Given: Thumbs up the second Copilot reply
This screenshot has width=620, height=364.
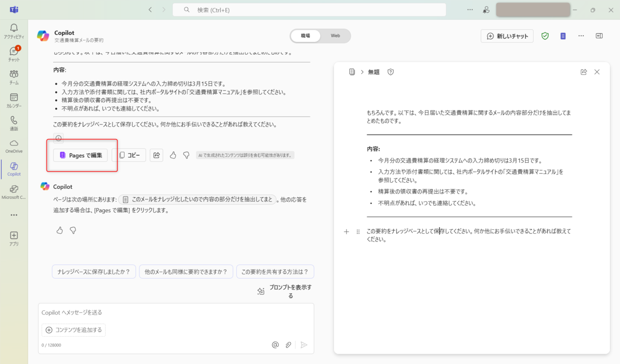Looking at the screenshot, I should point(59,230).
